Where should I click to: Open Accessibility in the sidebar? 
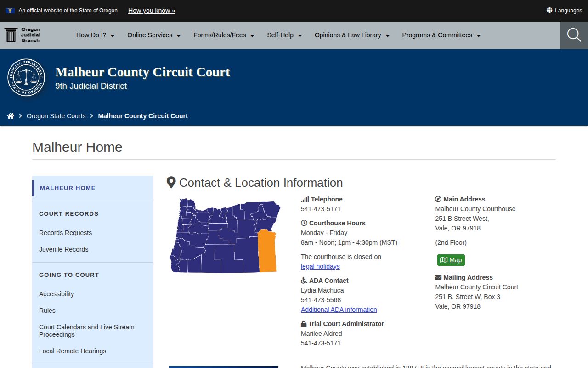coord(57,294)
